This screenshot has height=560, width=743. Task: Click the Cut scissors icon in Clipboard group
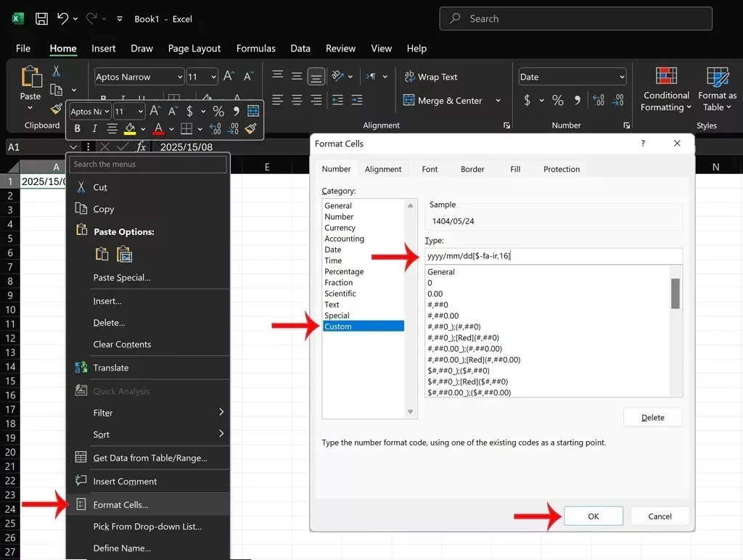56,71
